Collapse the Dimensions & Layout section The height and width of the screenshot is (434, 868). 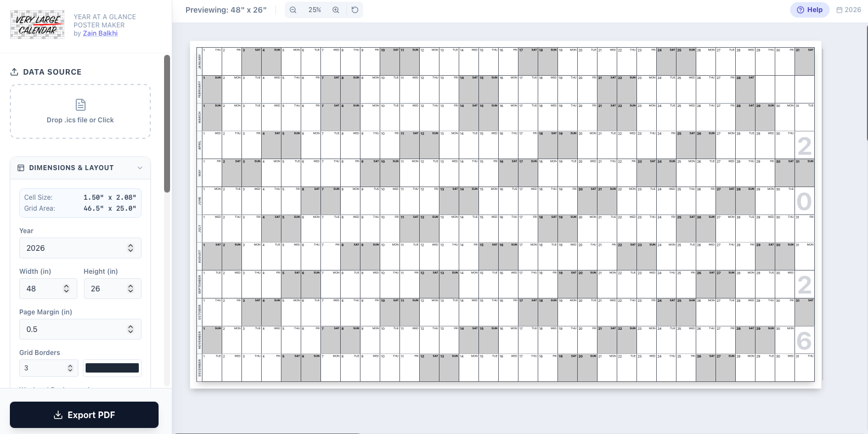tap(140, 168)
